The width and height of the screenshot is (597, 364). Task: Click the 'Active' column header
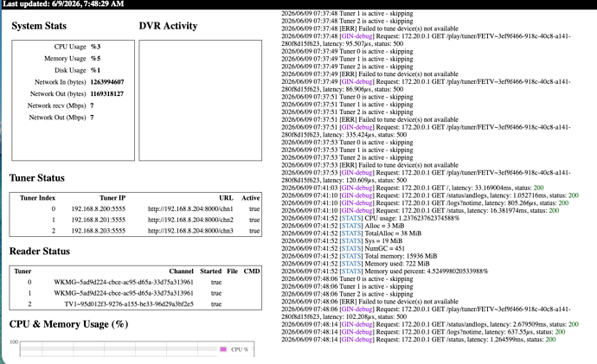pos(251,198)
